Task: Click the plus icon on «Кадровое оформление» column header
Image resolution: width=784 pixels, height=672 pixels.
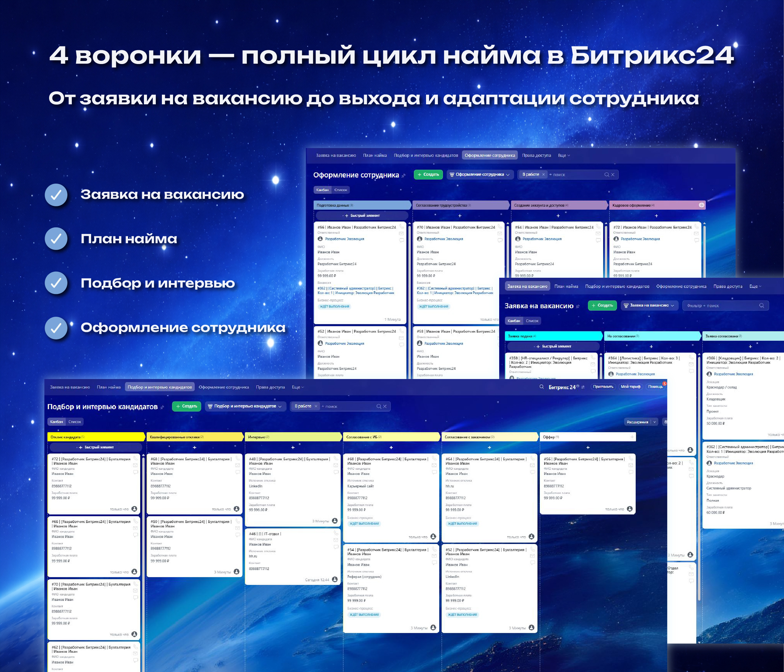Action: click(702, 204)
